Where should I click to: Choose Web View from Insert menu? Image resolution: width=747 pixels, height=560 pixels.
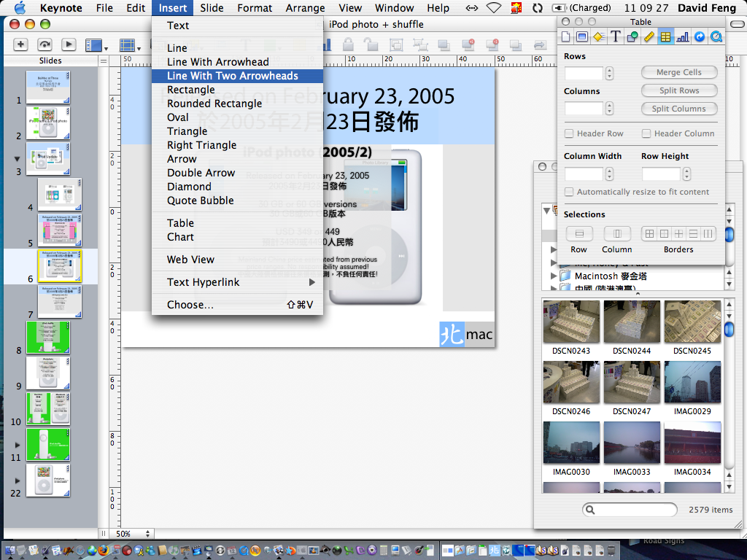tap(237, 260)
